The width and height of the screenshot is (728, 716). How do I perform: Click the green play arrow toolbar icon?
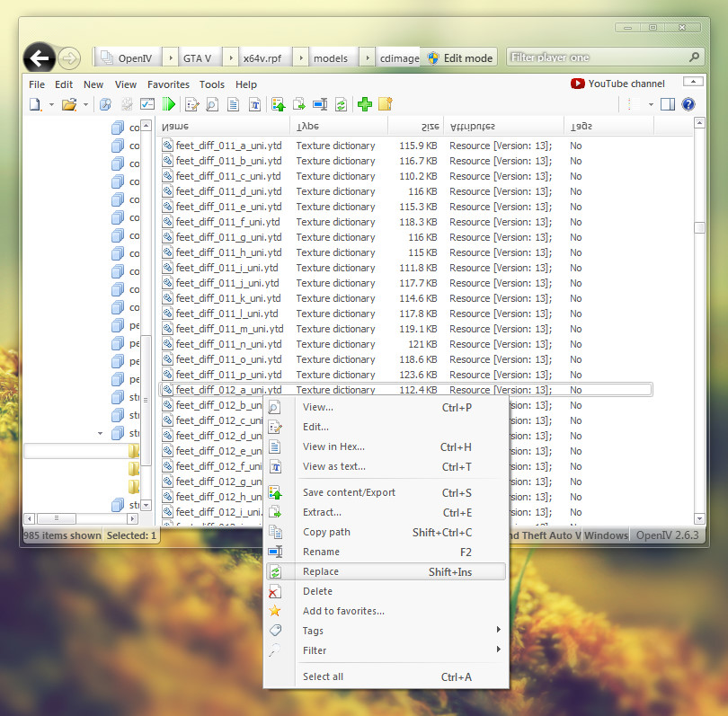click(x=168, y=104)
